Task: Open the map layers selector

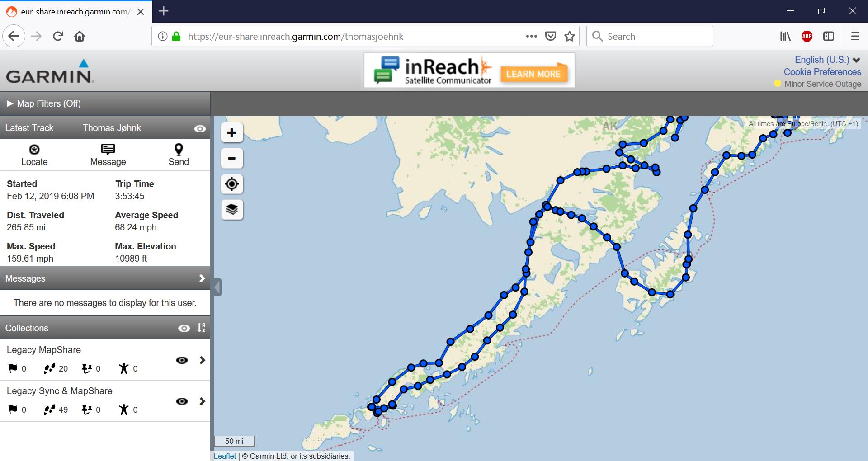Action: pos(232,210)
